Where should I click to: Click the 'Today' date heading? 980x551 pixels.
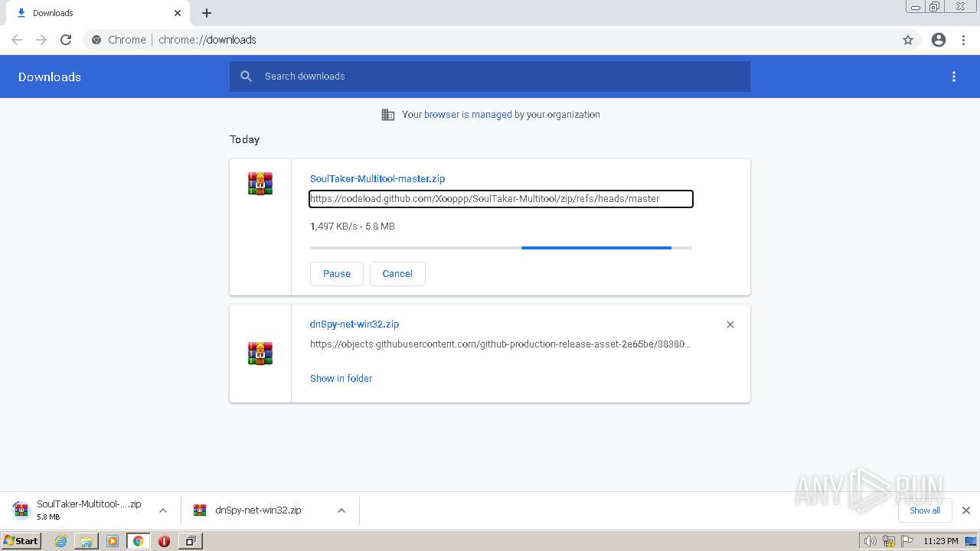[244, 139]
